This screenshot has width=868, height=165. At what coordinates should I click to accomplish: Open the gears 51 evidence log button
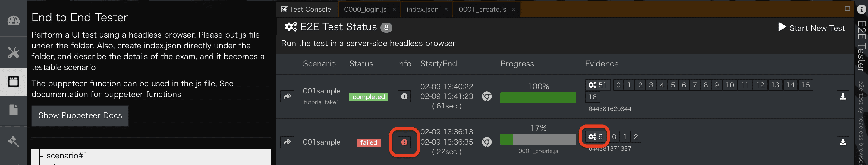click(x=597, y=85)
